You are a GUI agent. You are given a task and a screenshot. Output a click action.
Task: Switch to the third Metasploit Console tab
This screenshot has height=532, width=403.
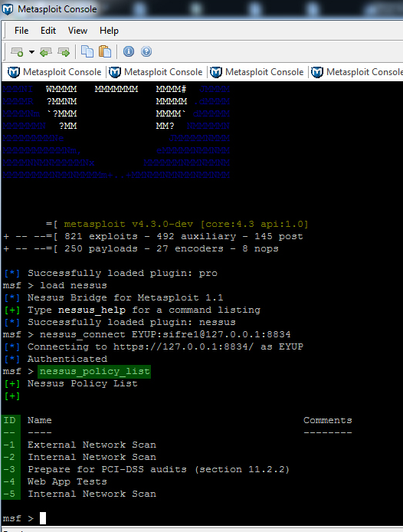257,72
